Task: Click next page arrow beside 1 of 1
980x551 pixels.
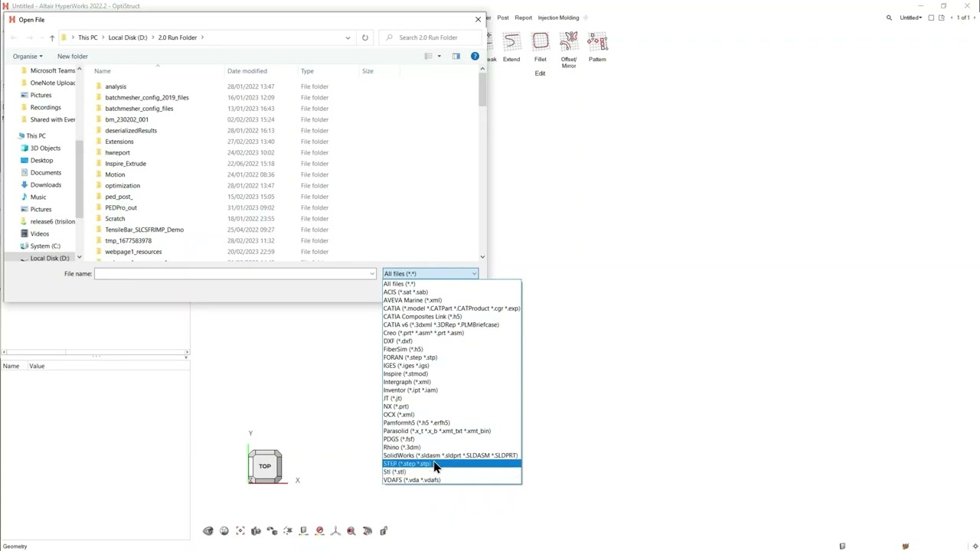Action: [973, 18]
